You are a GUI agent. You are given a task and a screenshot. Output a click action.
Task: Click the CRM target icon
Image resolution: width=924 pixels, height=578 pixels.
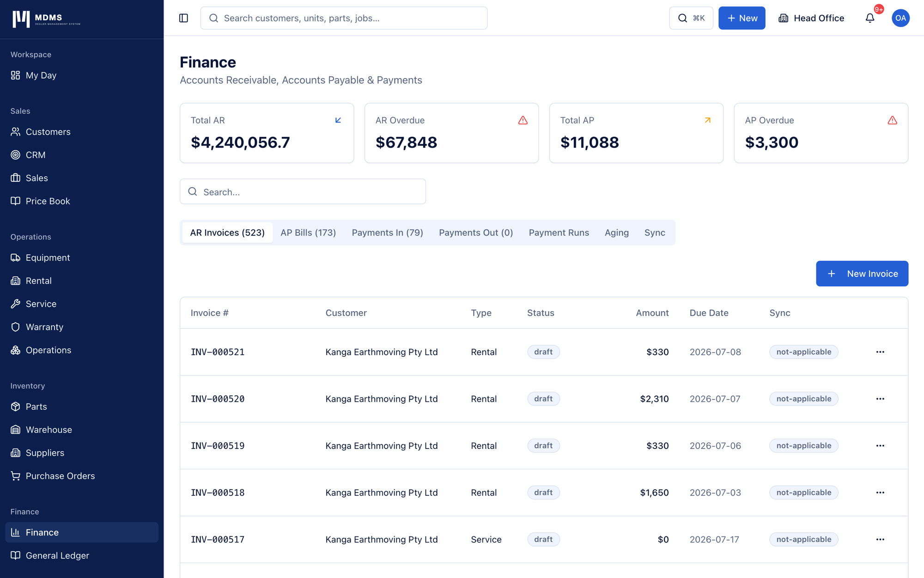16,155
